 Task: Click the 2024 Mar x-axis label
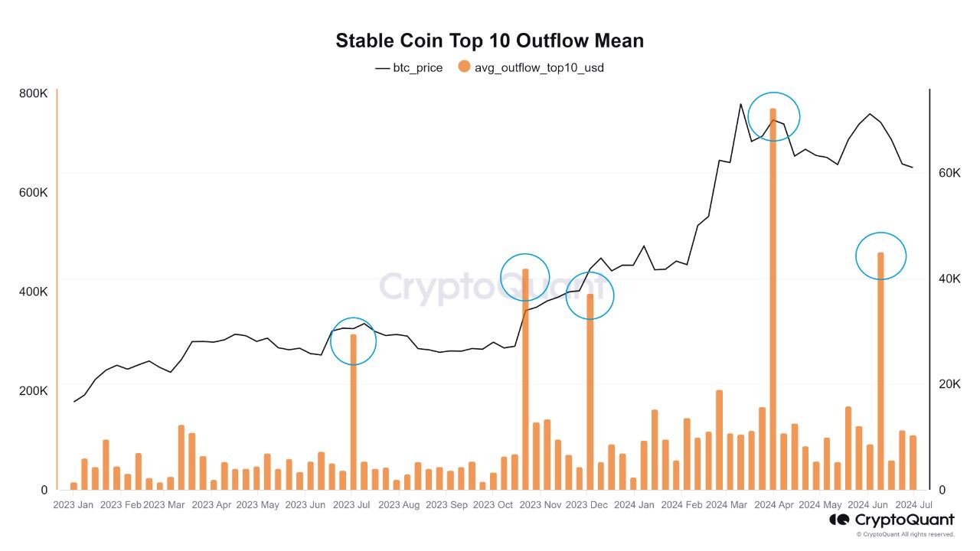pyautogui.click(x=727, y=505)
